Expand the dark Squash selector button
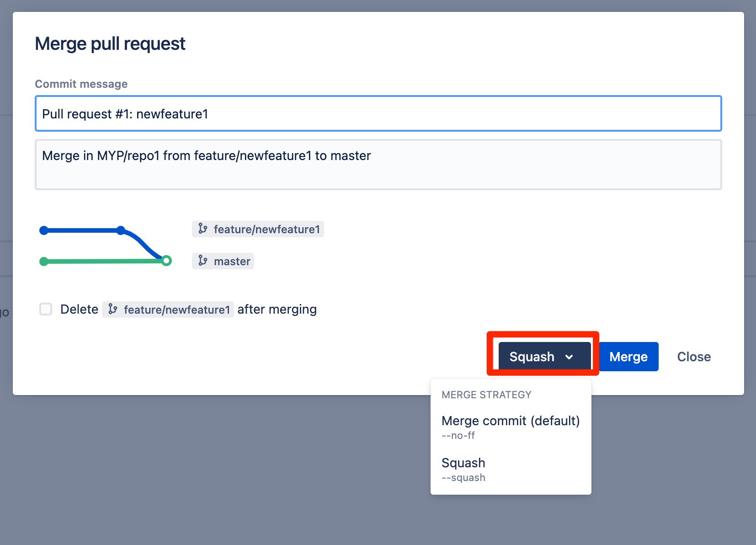The width and height of the screenshot is (756, 545). (x=542, y=356)
